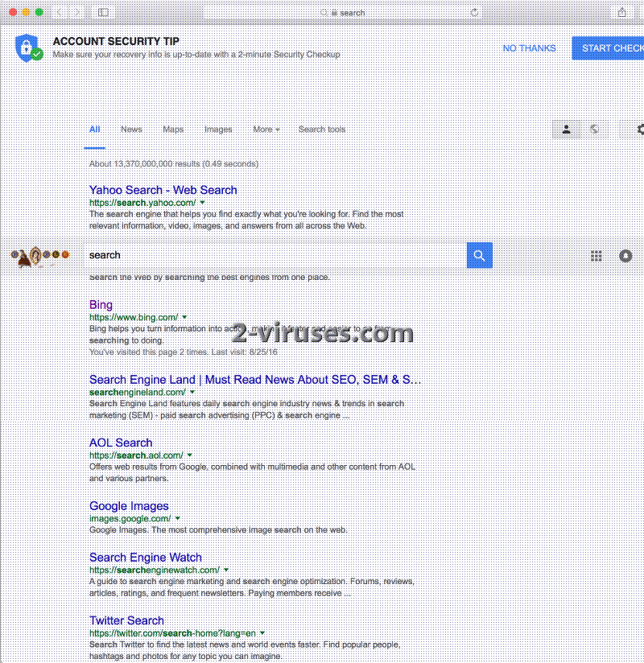The image size is (644, 663).
Task: Click the account security shield icon
Action: (x=28, y=47)
